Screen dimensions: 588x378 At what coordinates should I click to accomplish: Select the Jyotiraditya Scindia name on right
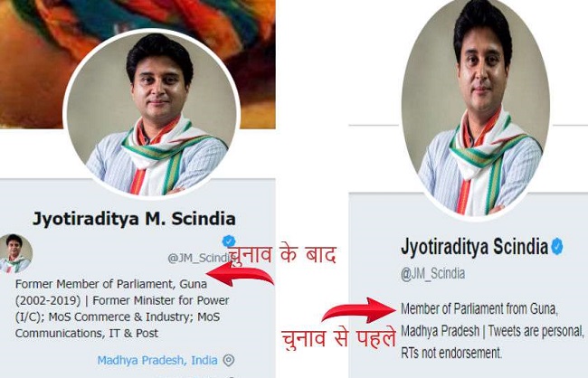(474, 247)
